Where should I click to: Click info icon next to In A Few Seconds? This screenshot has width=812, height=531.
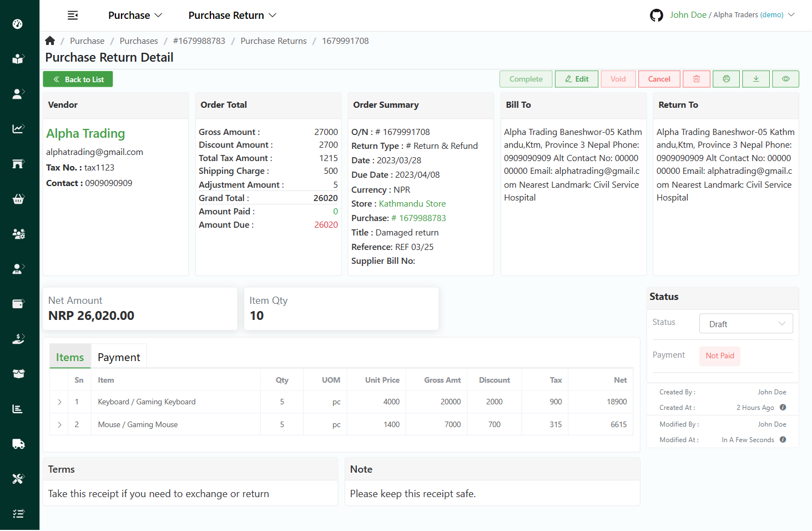[783, 439]
